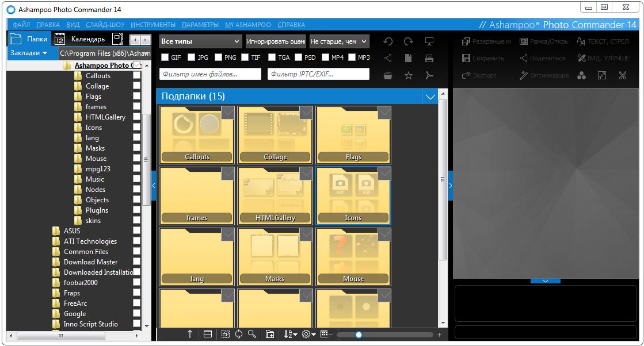Click the scissors cut icon
Image resolution: width=644 pixels, height=346 pixels.
[x=623, y=75]
